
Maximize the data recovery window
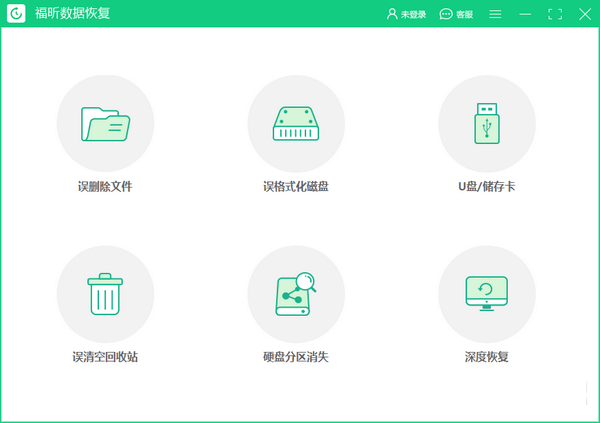click(x=555, y=14)
